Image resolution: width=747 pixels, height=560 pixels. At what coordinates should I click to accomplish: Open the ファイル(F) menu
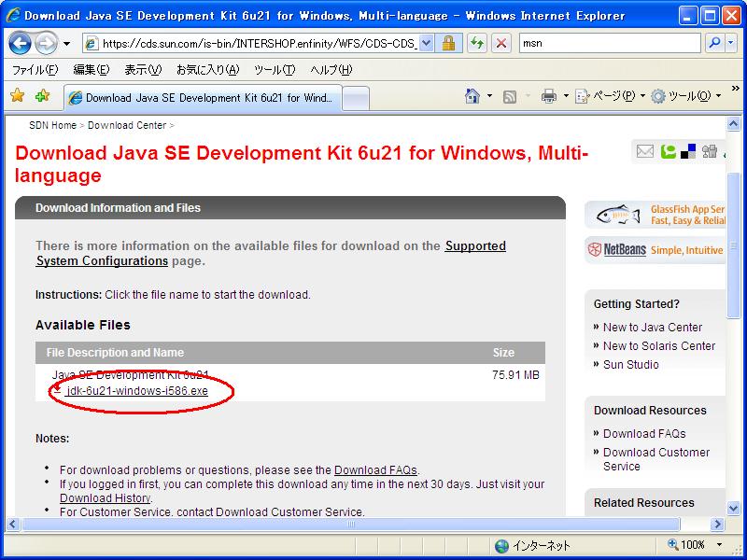click(x=35, y=70)
